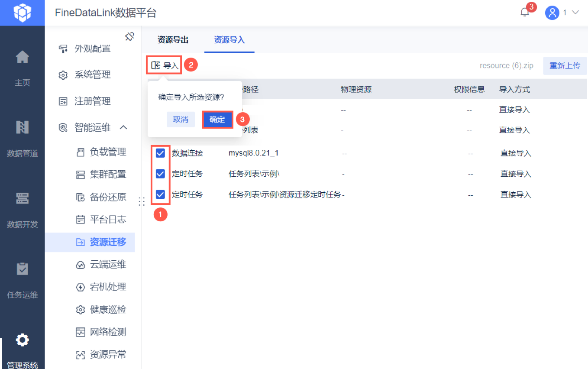Image resolution: width=588 pixels, height=369 pixels.
Task: Click the 系统管理 gear icon
Action: click(63, 75)
